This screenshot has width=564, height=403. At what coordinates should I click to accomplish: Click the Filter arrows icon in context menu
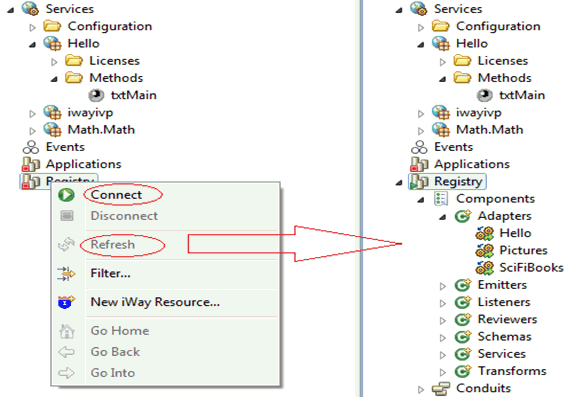[67, 274]
